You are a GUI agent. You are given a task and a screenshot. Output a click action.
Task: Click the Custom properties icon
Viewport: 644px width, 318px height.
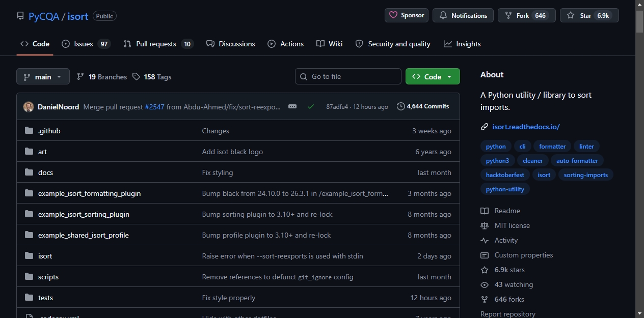tap(485, 255)
